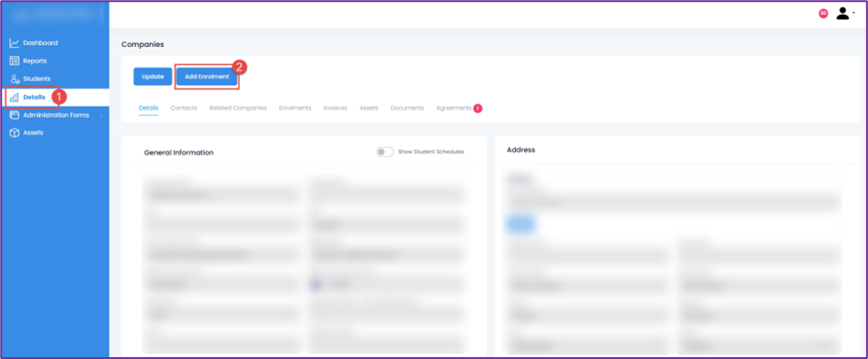Open the Agreements tab

pos(454,108)
